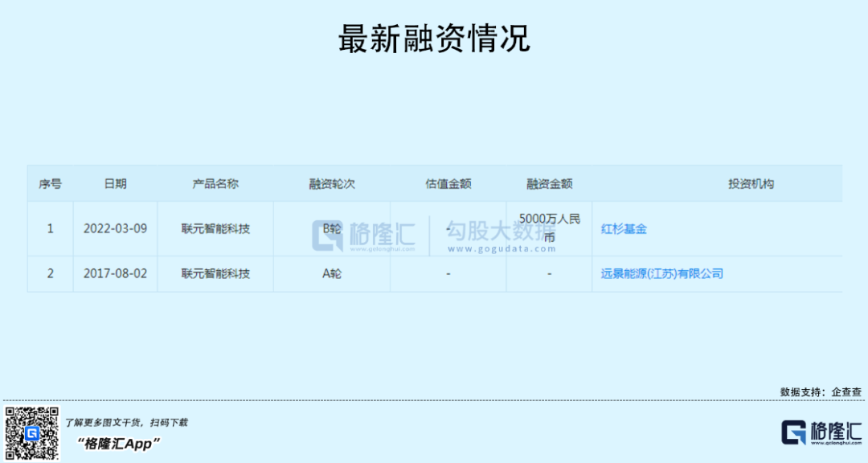868x463 pixels.
Task: Select the 估值金额 column header
Action: point(448,184)
